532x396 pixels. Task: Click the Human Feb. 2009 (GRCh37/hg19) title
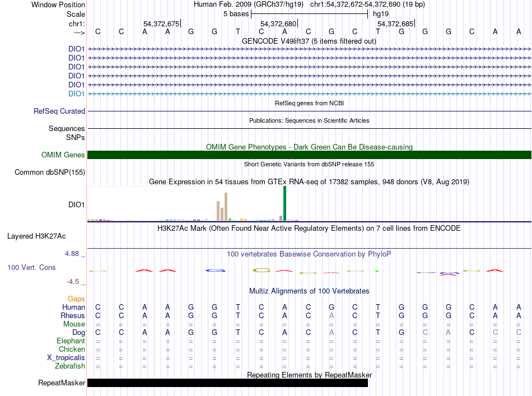point(248,4)
